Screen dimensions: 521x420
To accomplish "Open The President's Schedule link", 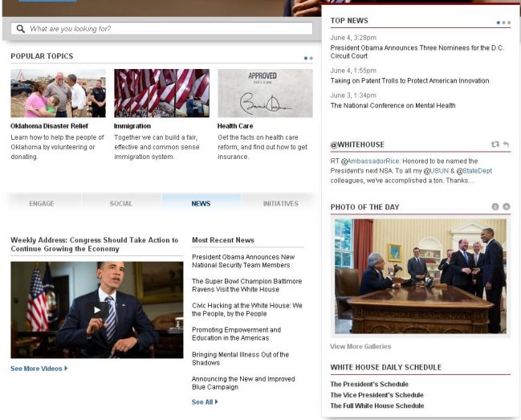I will 369,384.
